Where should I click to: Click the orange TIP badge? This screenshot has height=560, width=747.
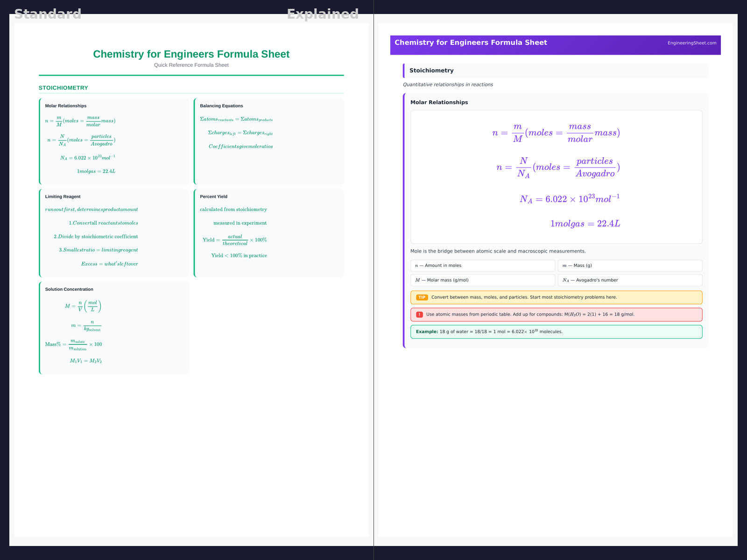[x=422, y=297]
